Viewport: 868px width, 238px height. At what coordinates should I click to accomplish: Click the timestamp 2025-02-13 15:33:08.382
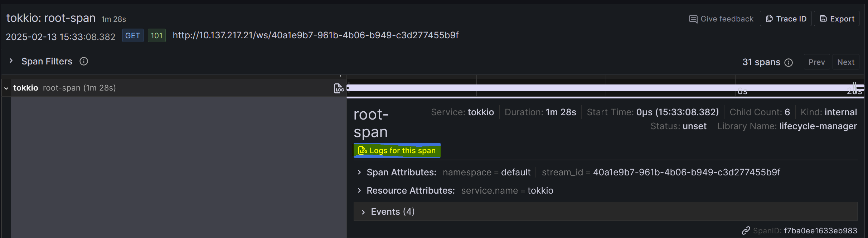(x=60, y=37)
